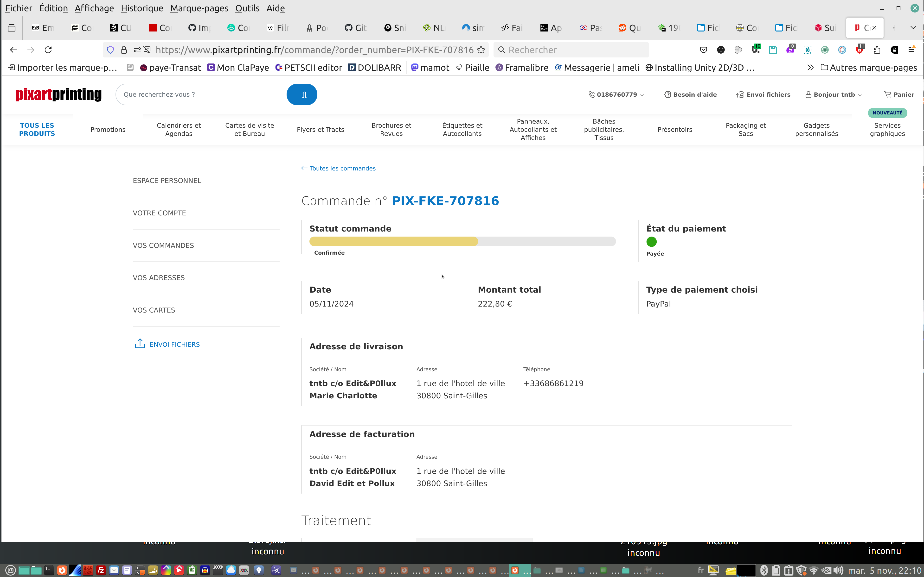This screenshot has width=924, height=577.
Task: Open the list all tabs chevron
Action: point(913,28)
